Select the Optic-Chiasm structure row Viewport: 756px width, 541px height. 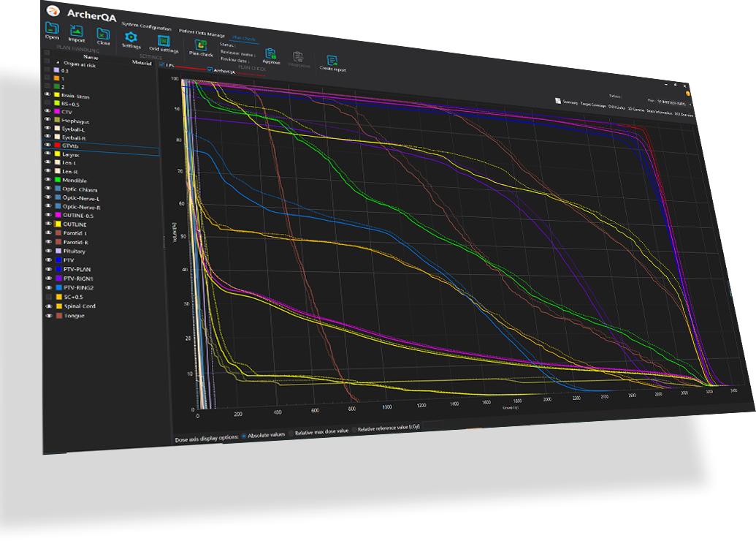[x=102, y=189]
